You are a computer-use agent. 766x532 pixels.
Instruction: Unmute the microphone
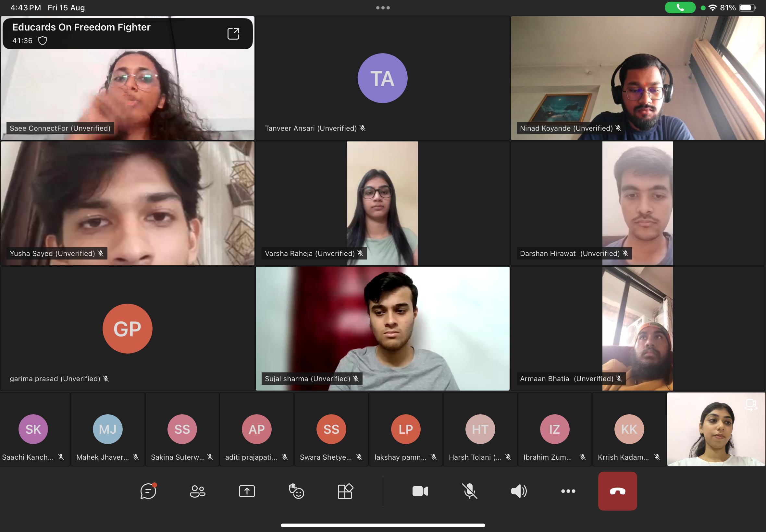(x=469, y=491)
